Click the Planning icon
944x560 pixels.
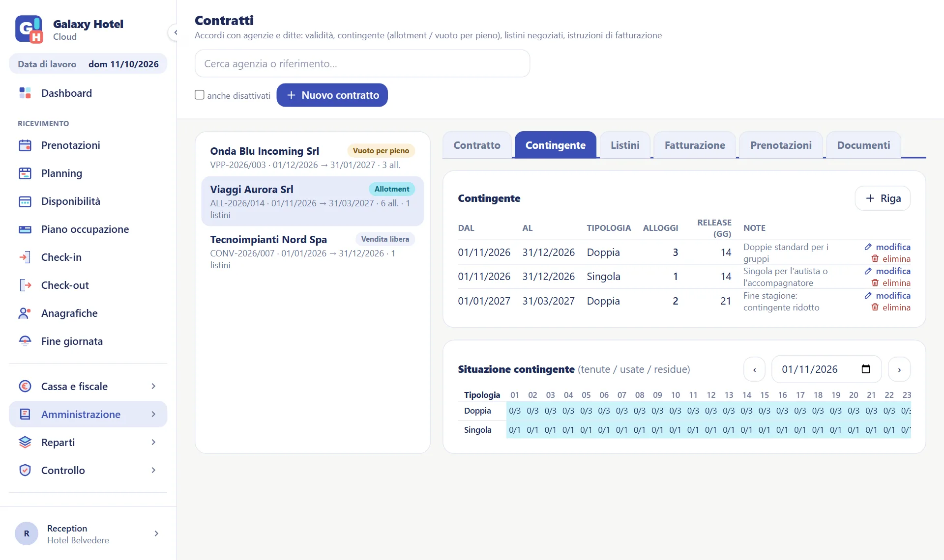tap(25, 173)
